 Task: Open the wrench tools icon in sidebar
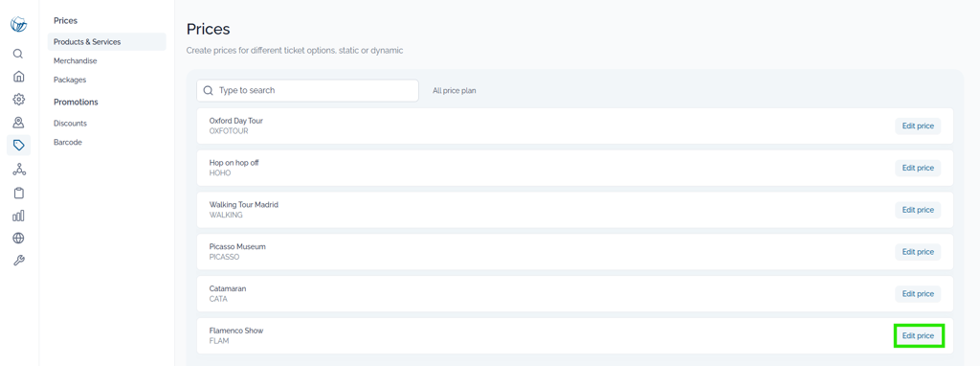pos(19,261)
